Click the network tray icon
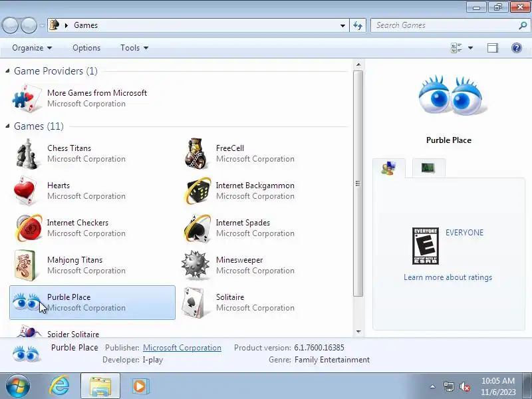The height and width of the screenshot is (399, 532). pyautogui.click(x=448, y=386)
